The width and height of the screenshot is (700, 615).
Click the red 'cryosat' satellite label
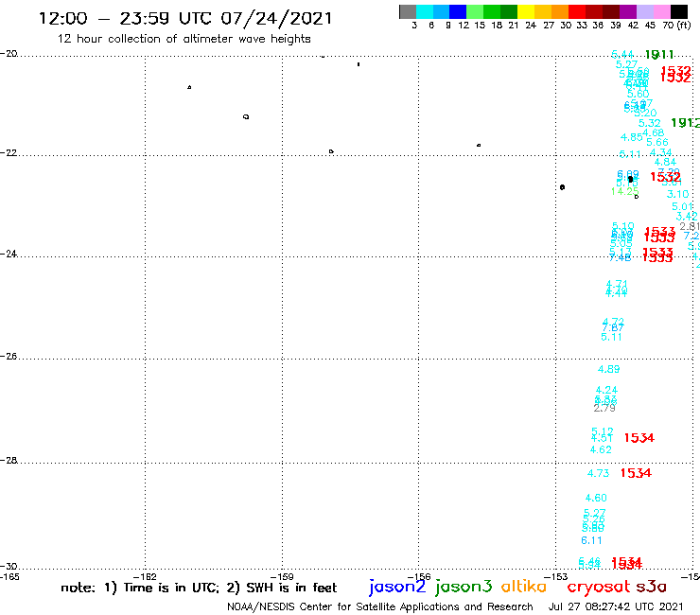[x=598, y=587]
